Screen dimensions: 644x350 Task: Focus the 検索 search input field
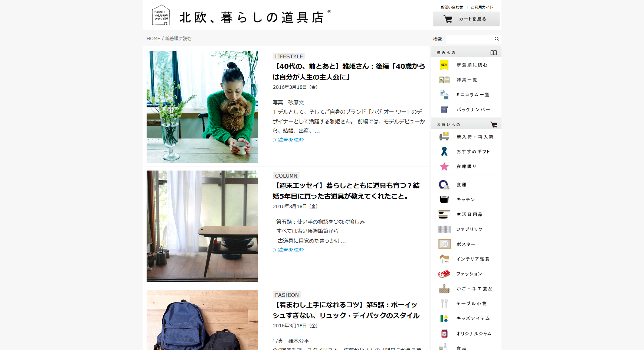(470, 39)
